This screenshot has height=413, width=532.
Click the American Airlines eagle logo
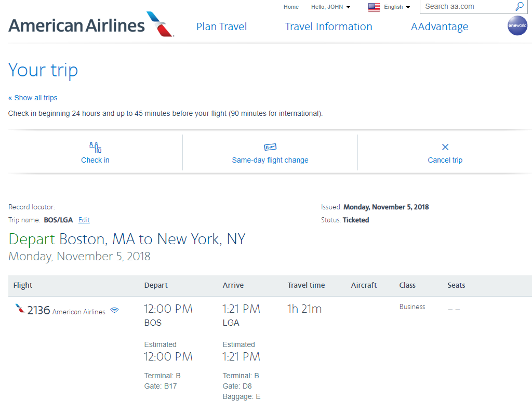point(160,24)
